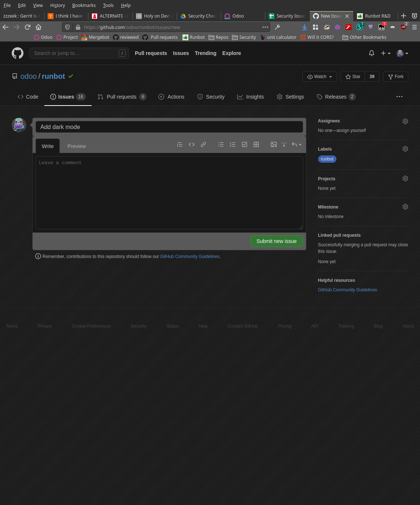
Task: Open the repository Pull requests tab
Action: [x=122, y=97]
